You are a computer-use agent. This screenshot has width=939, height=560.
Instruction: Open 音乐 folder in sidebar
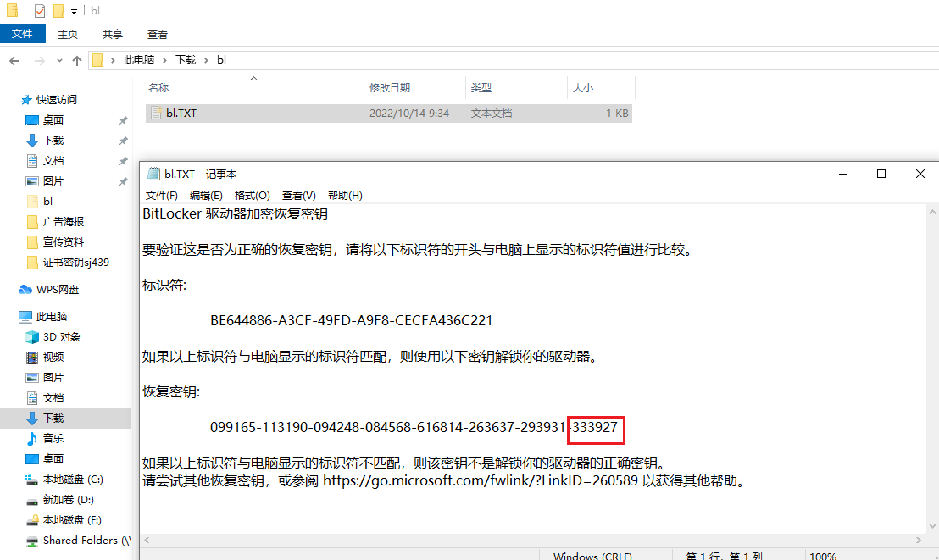pyautogui.click(x=53, y=438)
